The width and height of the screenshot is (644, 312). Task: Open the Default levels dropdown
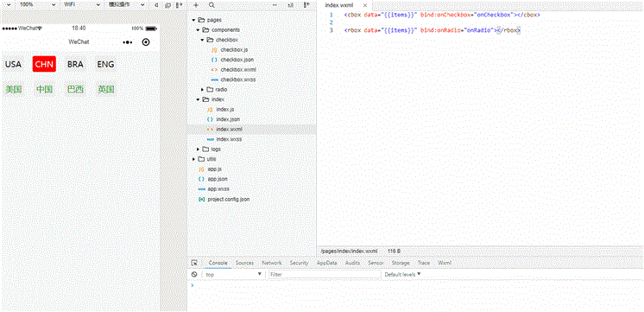pyautogui.click(x=402, y=274)
